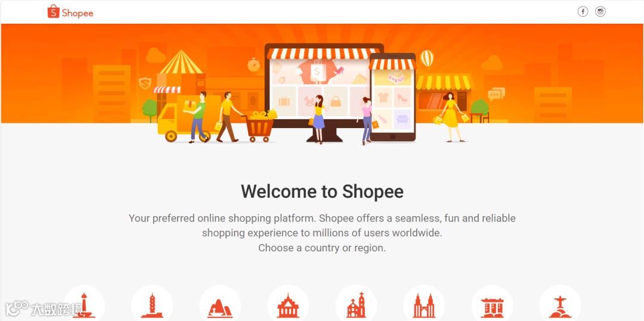Click the Shopee logo in the header
Screen dimensions: 644x321
70,12
